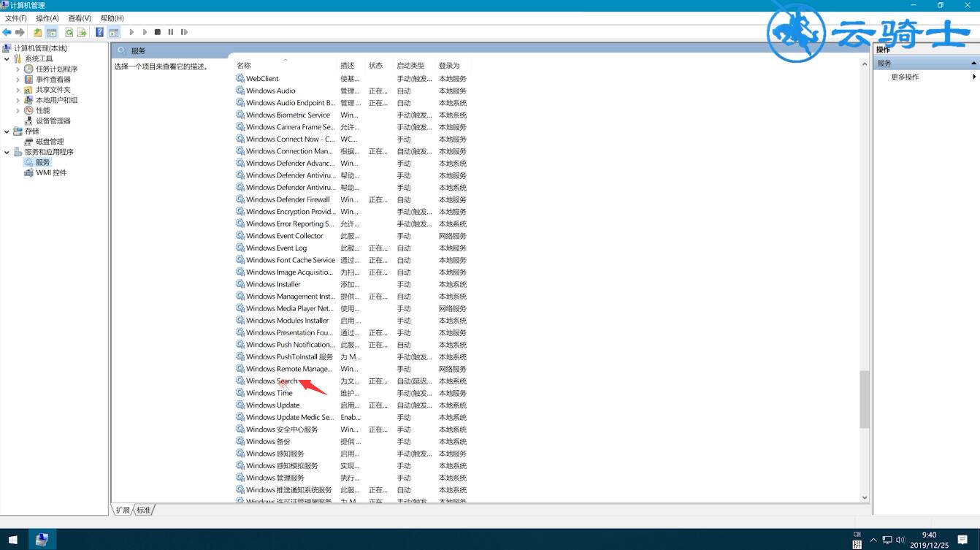Switch to the 扩展 tab
Image resolution: width=980 pixels, height=550 pixels.
pyautogui.click(x=123, y=510)
